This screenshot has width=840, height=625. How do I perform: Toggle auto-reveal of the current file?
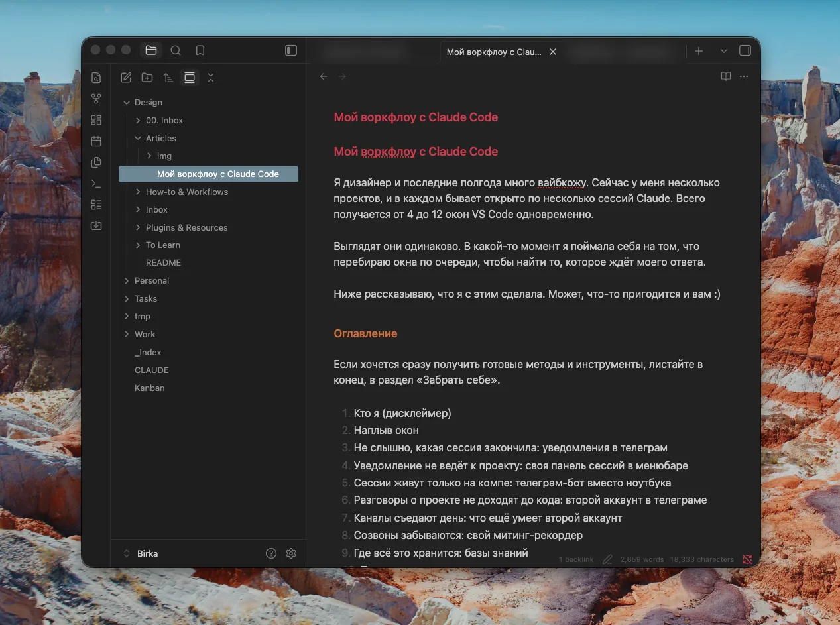[190, 78]
